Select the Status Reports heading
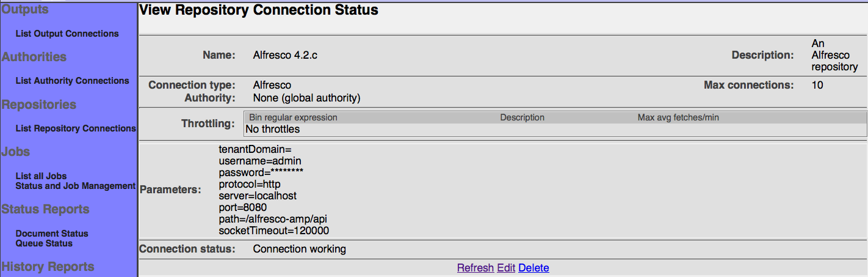 (46, 209)
